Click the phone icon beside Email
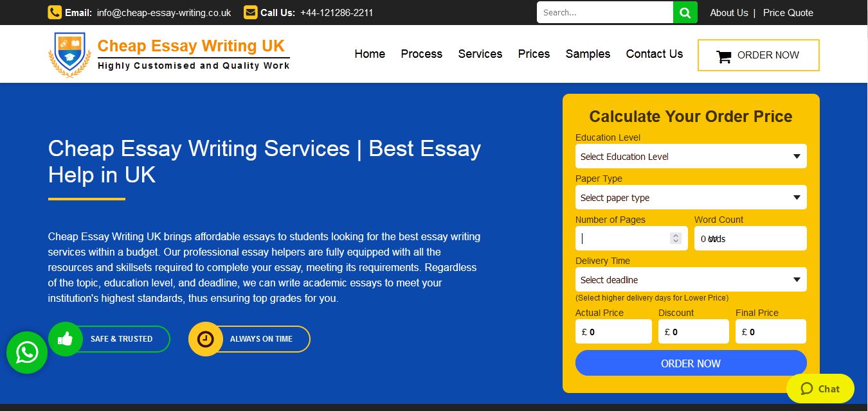 [x=55, y=12]
